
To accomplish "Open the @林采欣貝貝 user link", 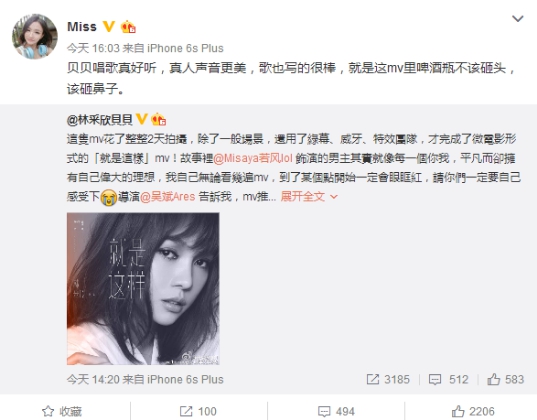I will 100,120.
